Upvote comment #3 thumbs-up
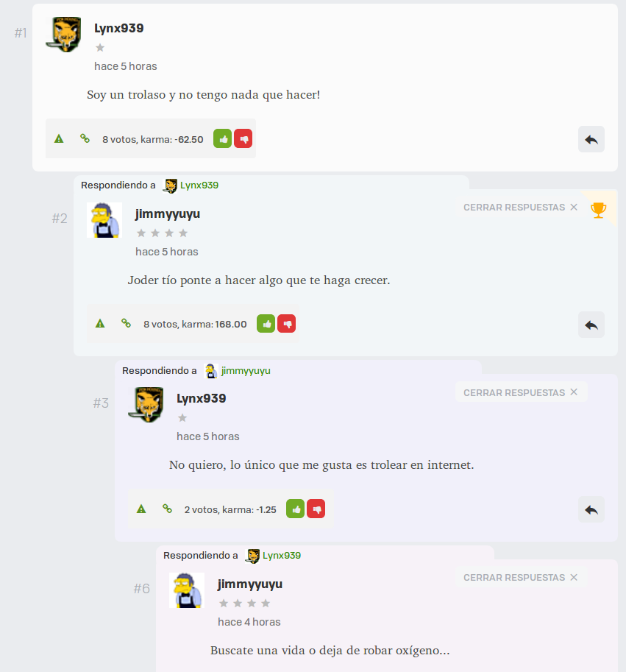This screenshot has height=672, width=626. 296,509
